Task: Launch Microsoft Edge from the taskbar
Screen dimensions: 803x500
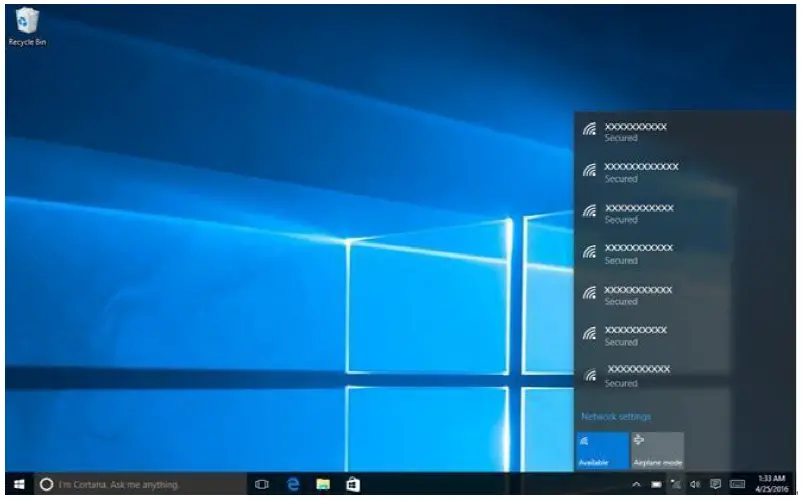Action: pyautogui.click(x=293, y=484)
